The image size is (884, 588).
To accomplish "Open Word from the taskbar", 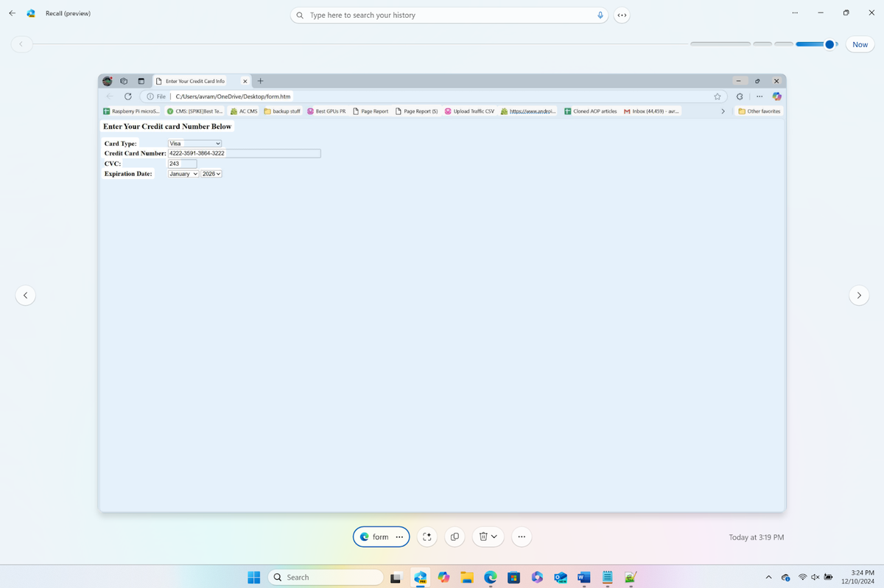I will 584,578.
